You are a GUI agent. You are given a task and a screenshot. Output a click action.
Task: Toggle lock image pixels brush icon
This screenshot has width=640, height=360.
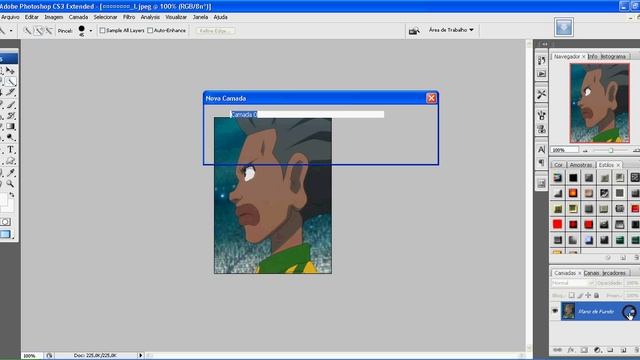pyautogui.click(x=580, y=295)
